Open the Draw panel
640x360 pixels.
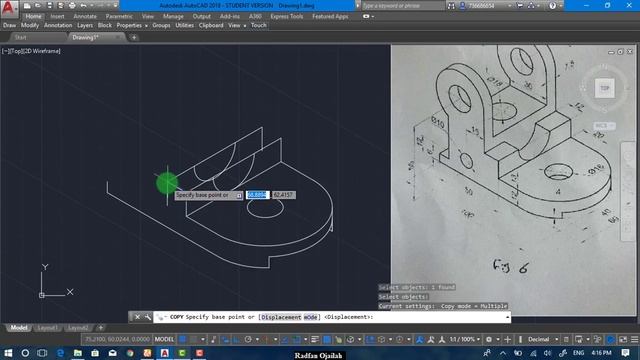(x=9, y=25)
